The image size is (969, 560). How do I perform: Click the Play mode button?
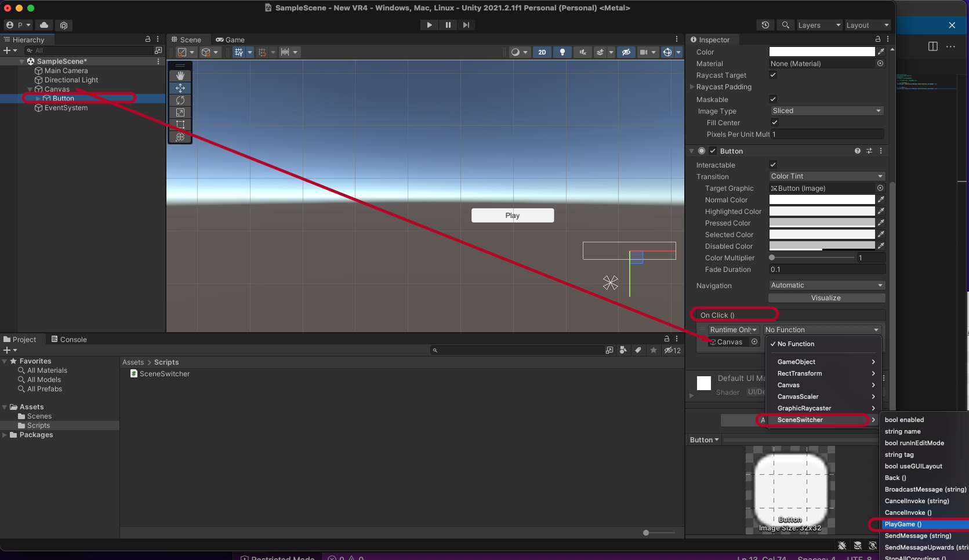coord(429,25)
